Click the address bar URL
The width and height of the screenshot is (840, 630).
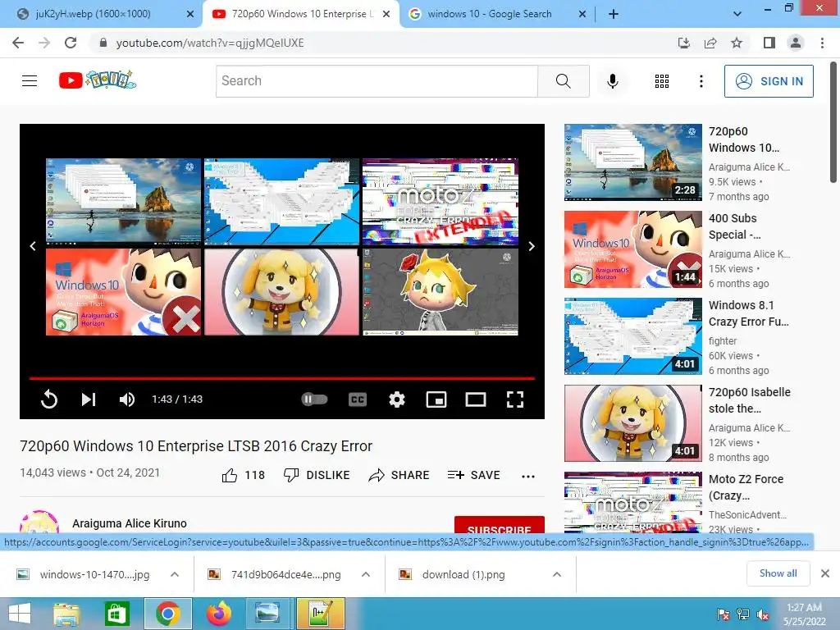[x=210, y=43]
